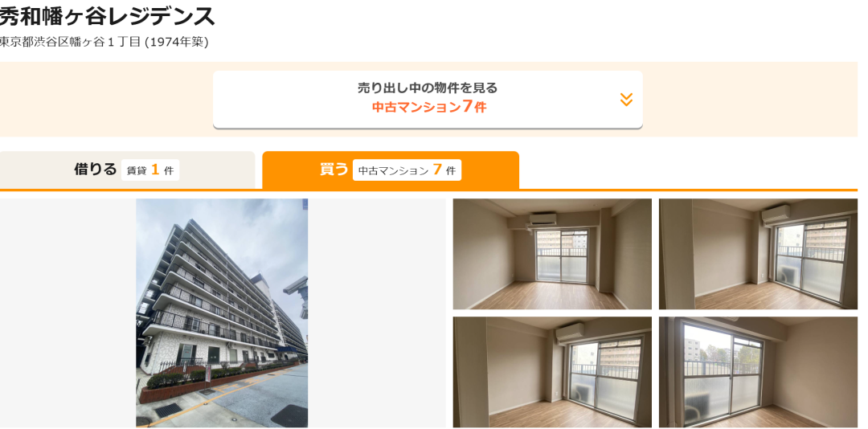Click the peach banner background beside the listings button

pyautogui.click(x=105, y=100)
